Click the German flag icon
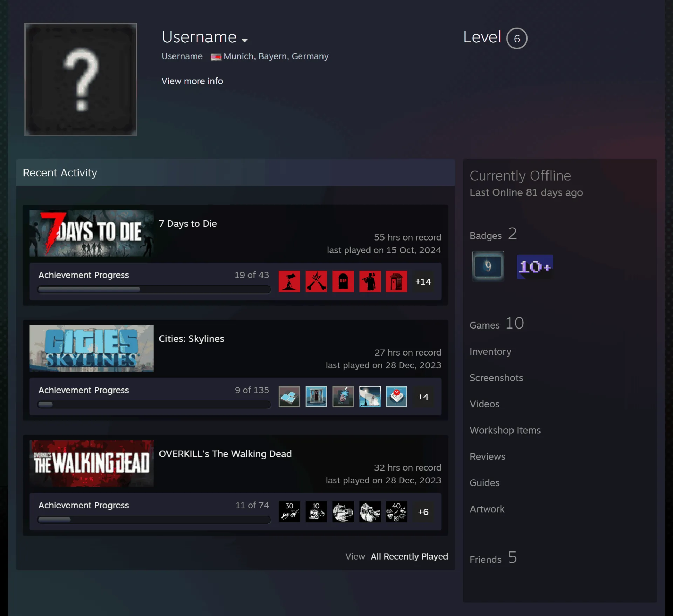 coord(216,57)
